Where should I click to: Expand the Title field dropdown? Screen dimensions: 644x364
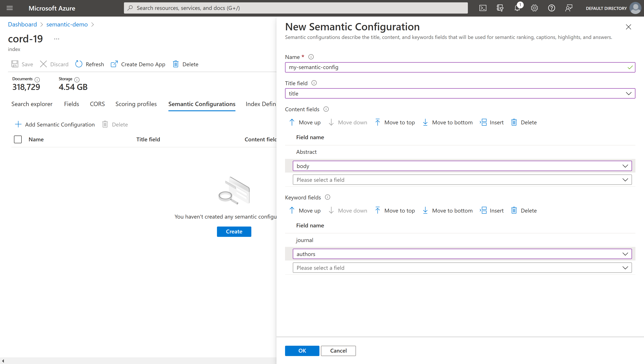coord(629,93)
